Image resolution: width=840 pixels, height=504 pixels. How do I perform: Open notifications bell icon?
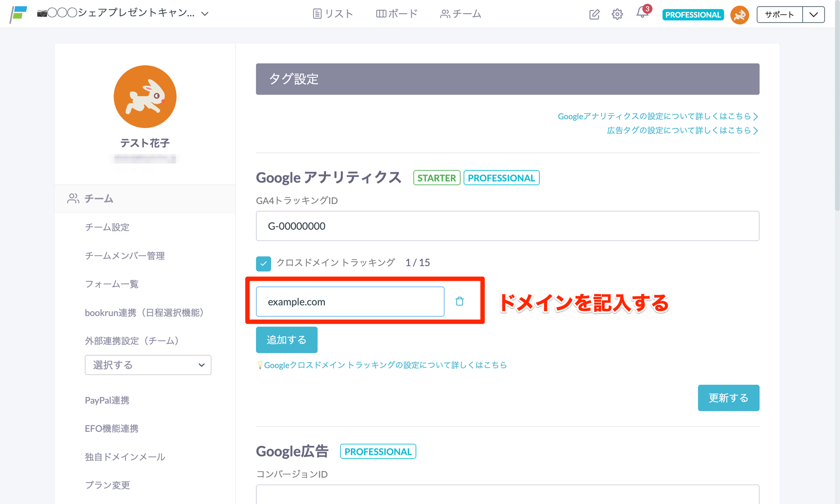click(642, 13)
